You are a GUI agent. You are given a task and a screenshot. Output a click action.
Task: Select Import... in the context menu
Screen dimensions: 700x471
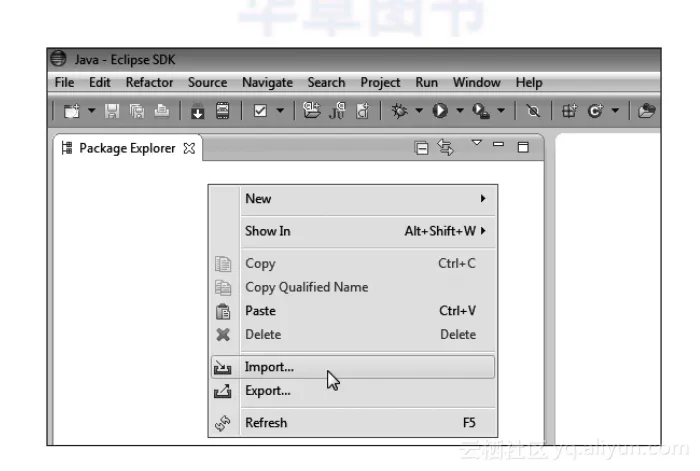[353, 367]
